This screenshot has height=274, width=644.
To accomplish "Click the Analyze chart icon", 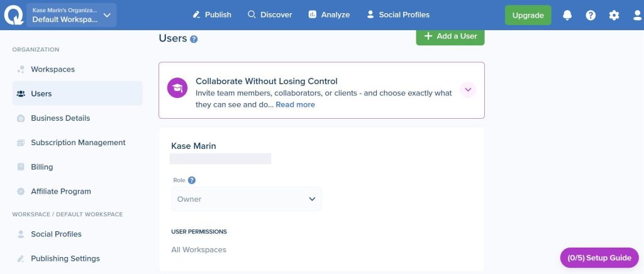I will click(313, 14).
